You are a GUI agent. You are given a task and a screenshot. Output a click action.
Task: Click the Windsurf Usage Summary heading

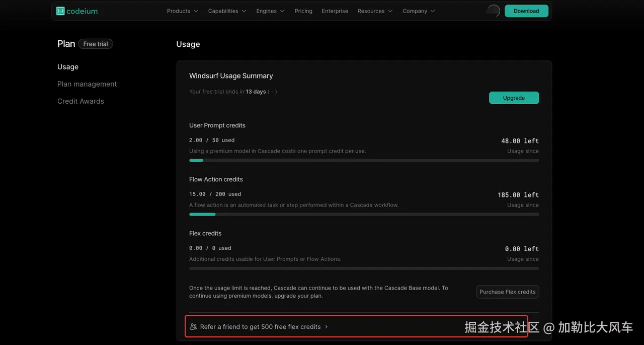pos(231,76)
